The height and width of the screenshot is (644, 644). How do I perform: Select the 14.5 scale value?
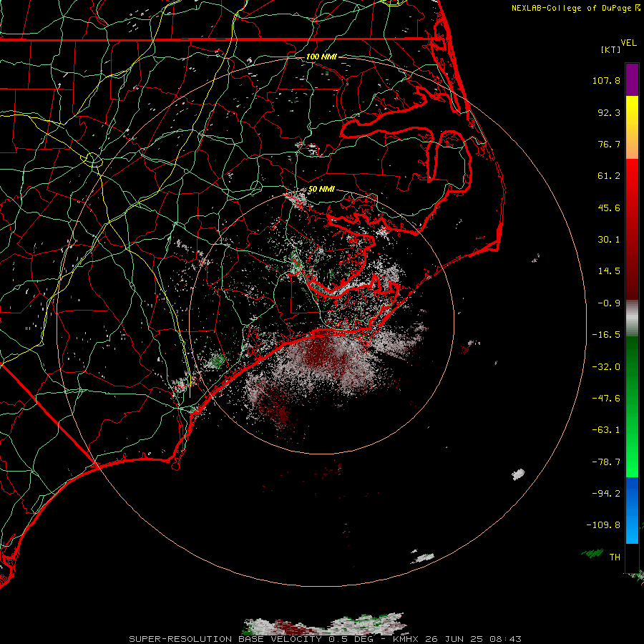[609, 271]
